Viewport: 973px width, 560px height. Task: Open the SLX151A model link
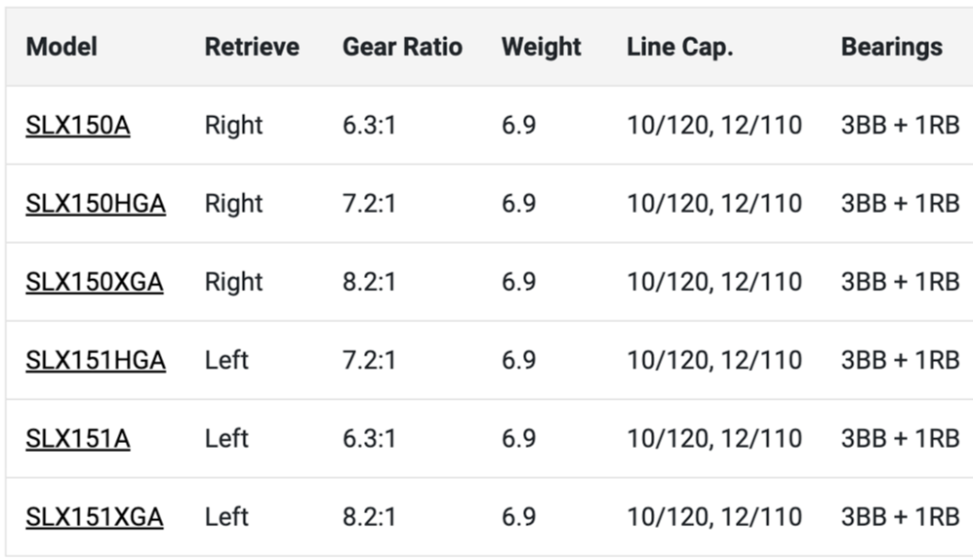78,438
